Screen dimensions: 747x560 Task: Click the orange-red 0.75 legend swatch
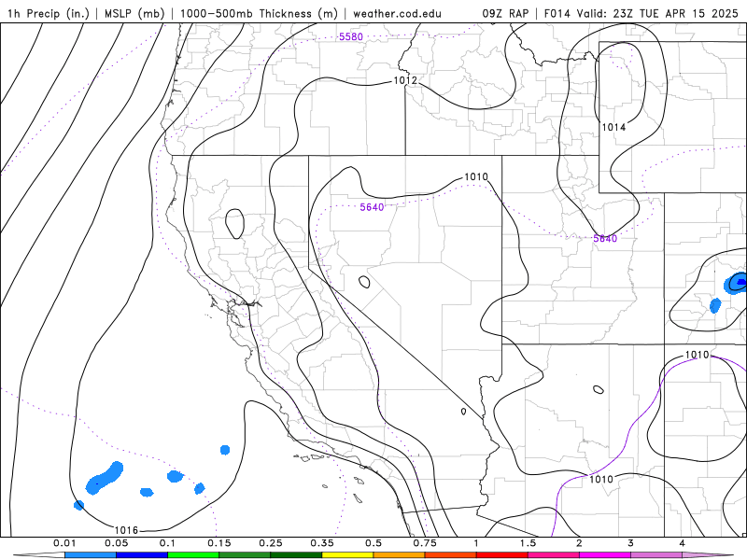click(x=451, y=555)
